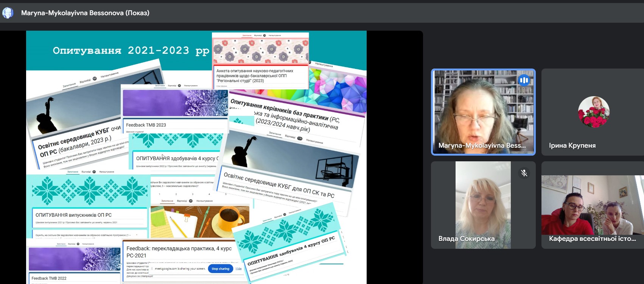644x284 pixels.
Task: Switch to Запитання tab above the coffee cup header
Action: pyautogui.click(x=167, y=201)
